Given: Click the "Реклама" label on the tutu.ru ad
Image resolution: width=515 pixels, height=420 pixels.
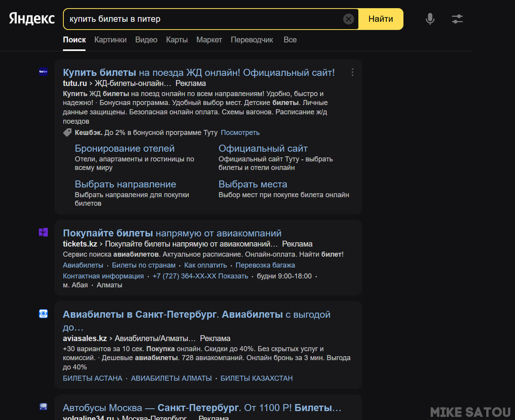Looking at the screenshot, I should click(190, 83).
